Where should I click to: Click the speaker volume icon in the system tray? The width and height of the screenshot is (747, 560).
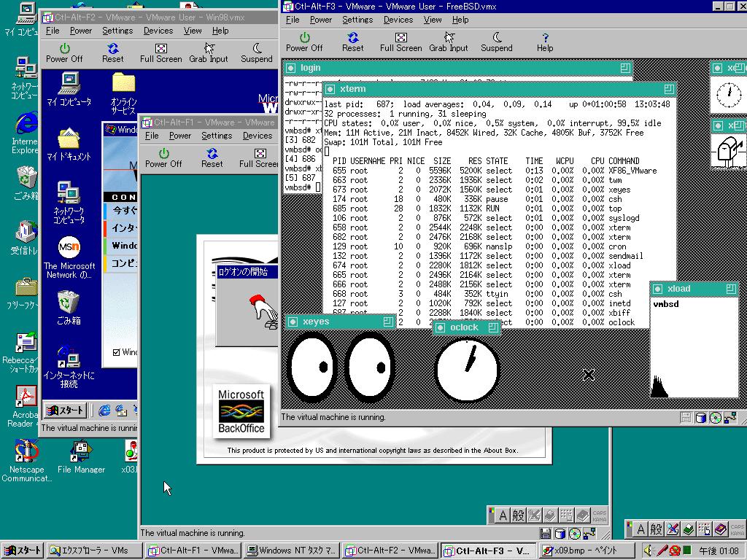click(x=649, y=551)
